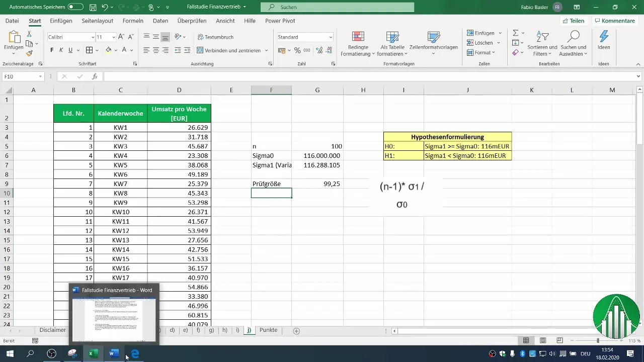Add a new sheet plus icon
The height and width of the screenshot is (362, 644).
pyautogui.click(x=296, y=330)
